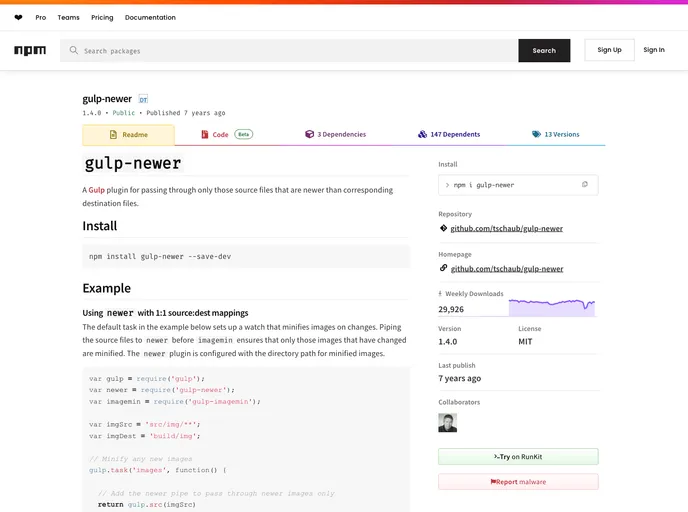The width and height of the screenshot is (688, 512).
Task: Click the Readme tab file icon
Action: pos(113,135)
